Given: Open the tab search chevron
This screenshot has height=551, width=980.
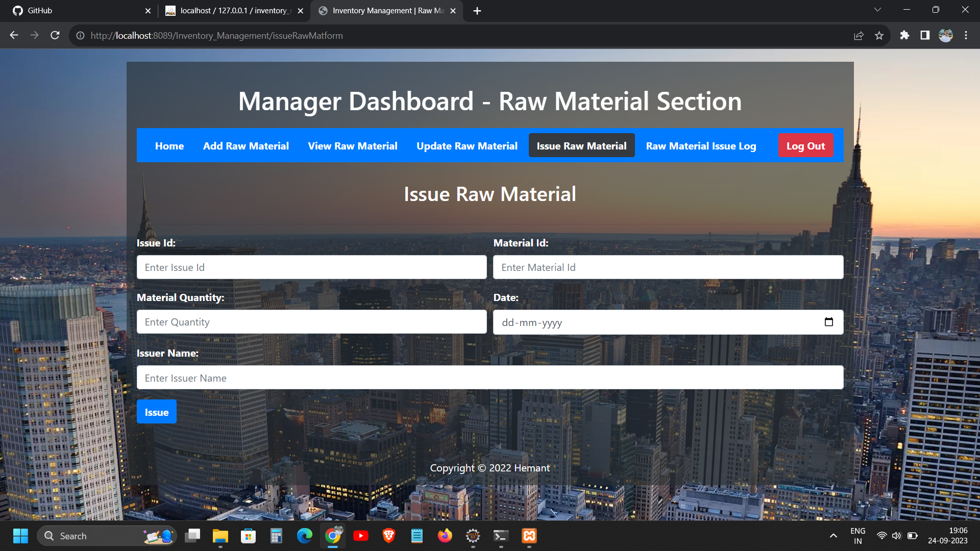Looking at the screenshot, I should click(877, 10).
